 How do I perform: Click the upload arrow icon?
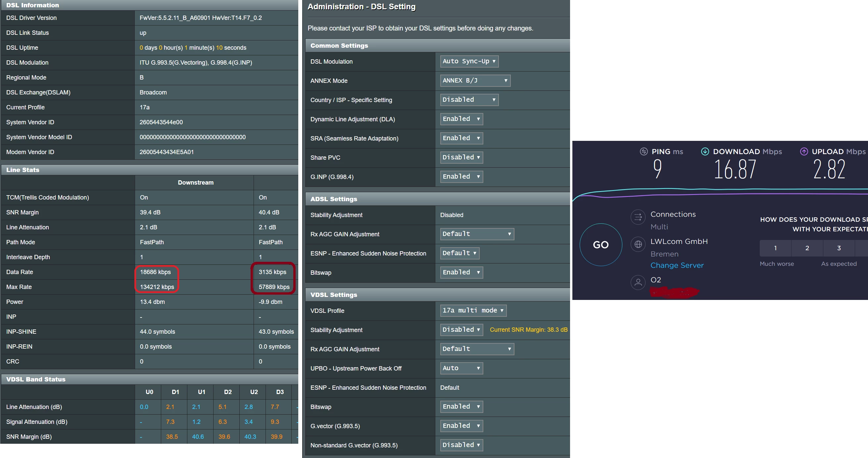click(x=804, y=151)
